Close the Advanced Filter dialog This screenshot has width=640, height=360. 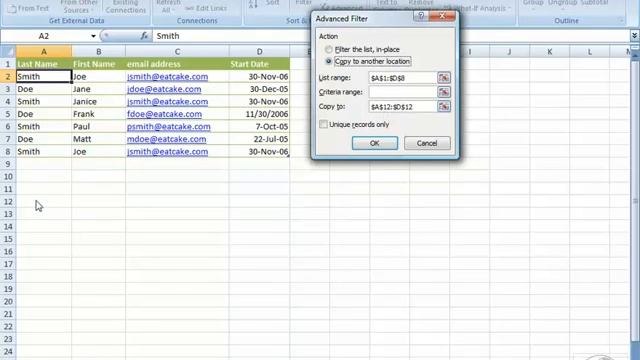click(442, 16)
